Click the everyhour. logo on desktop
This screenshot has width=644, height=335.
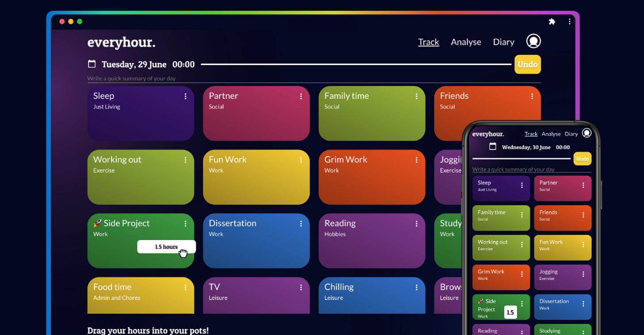pos(121,42)
